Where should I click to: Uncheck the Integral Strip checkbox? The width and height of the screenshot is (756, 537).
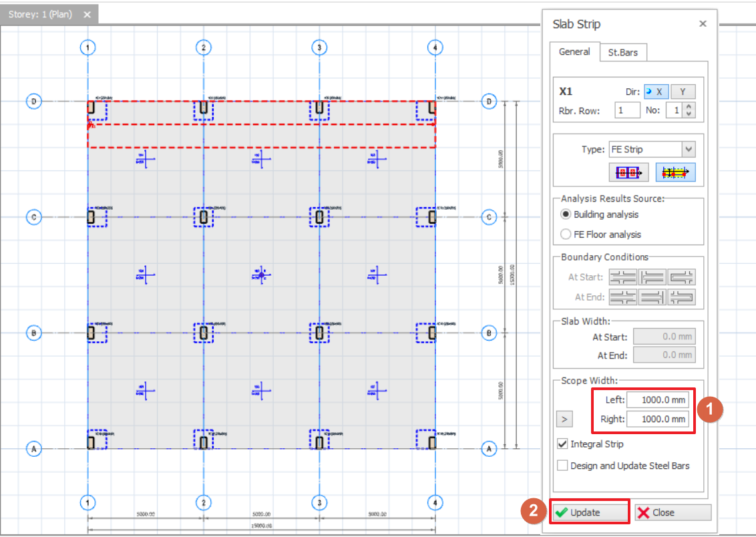point(563,444)
